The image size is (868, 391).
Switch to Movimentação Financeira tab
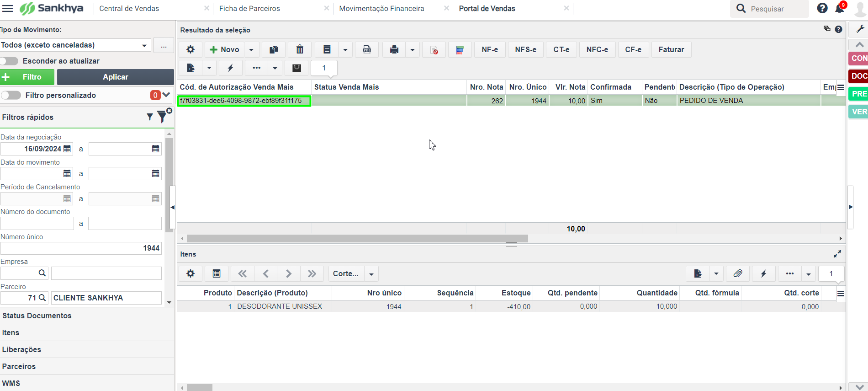point(381,9)
